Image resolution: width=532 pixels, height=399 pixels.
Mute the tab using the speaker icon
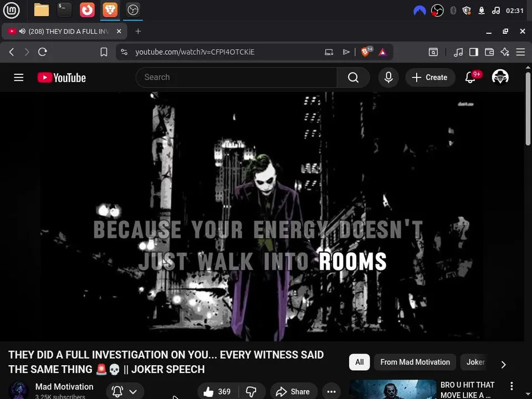(22, 31)
